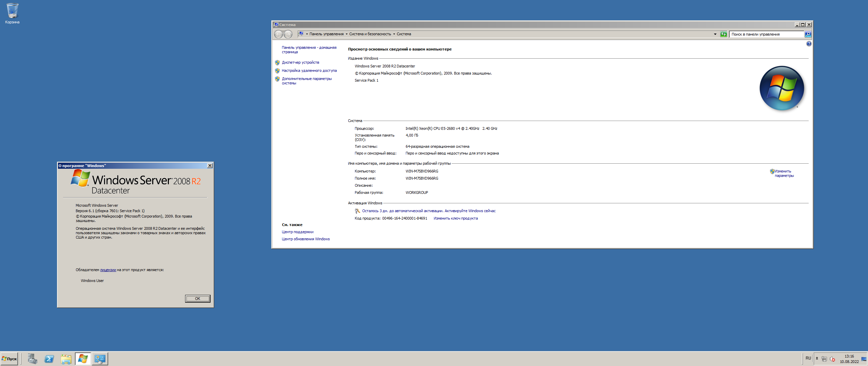
Task: Open the Пуск start menu
Action: click(9, 359)
